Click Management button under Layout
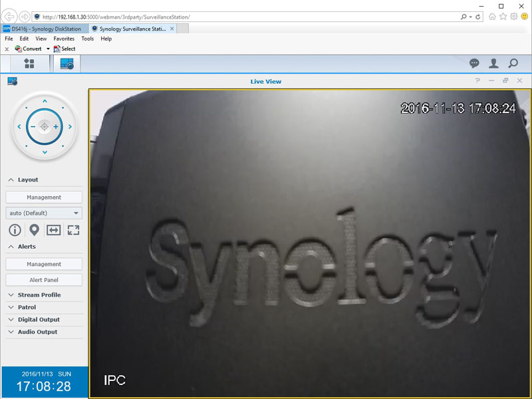 click(44, 197)
